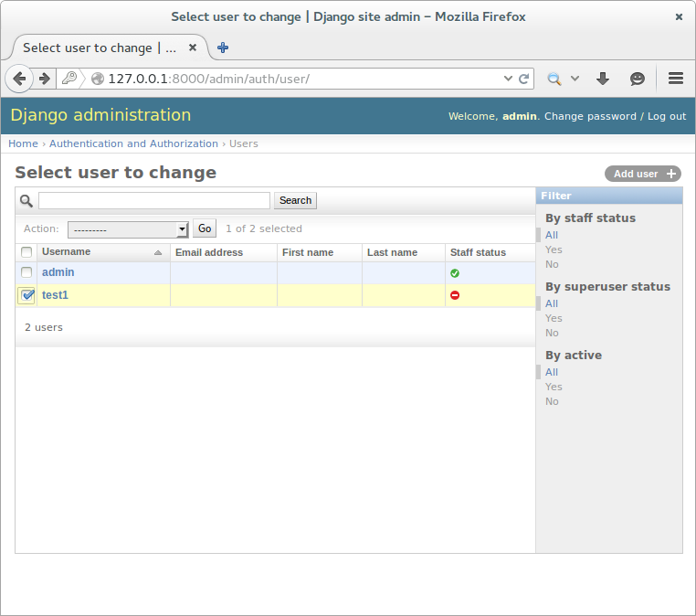696x616 pixels.
Task: Reload the page with the refresh icon
Action: tap(523, 79)
